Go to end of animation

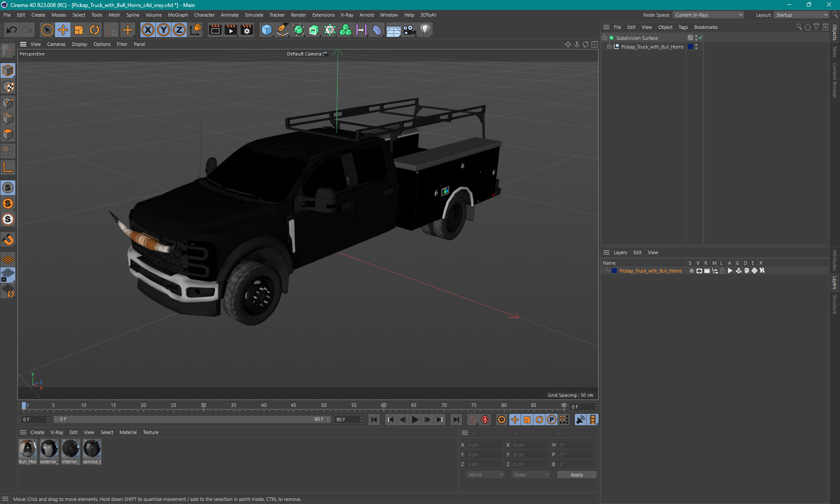click(456, 420)
